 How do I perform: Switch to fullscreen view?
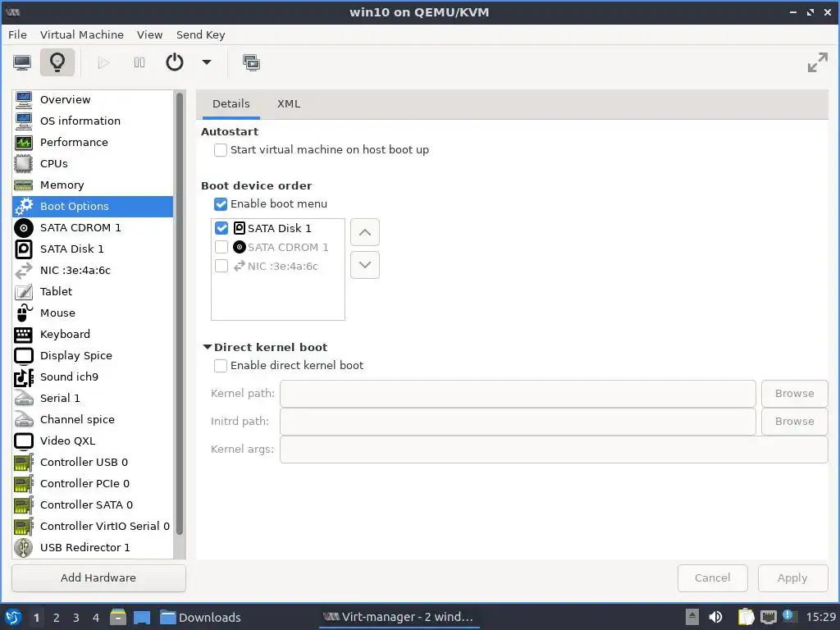tap(818, 62)
